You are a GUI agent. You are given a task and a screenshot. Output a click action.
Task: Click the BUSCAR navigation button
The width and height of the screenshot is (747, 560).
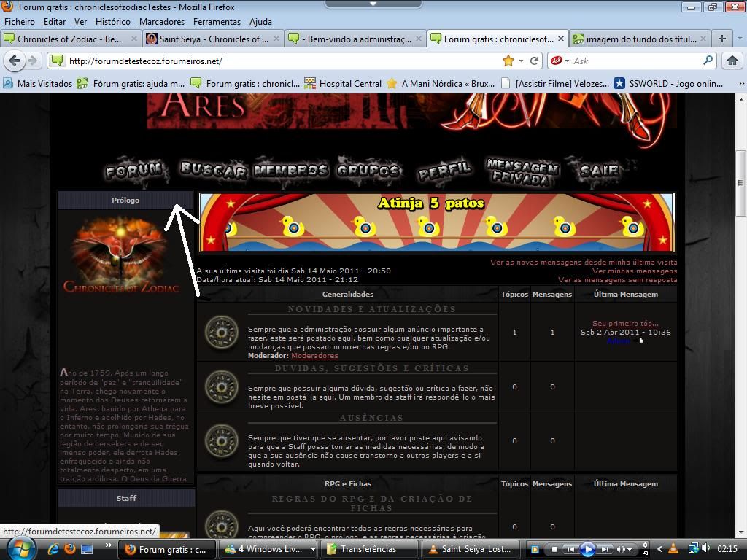point(213,170)
